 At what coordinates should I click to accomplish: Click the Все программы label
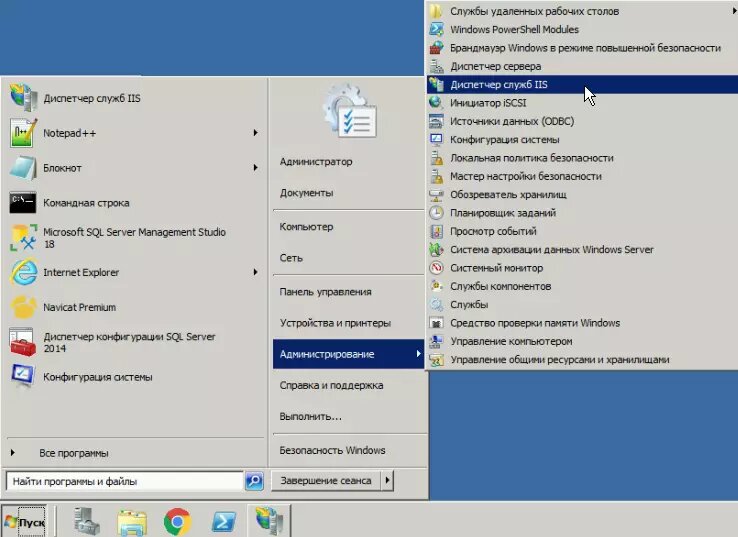(x=74, y=453)
